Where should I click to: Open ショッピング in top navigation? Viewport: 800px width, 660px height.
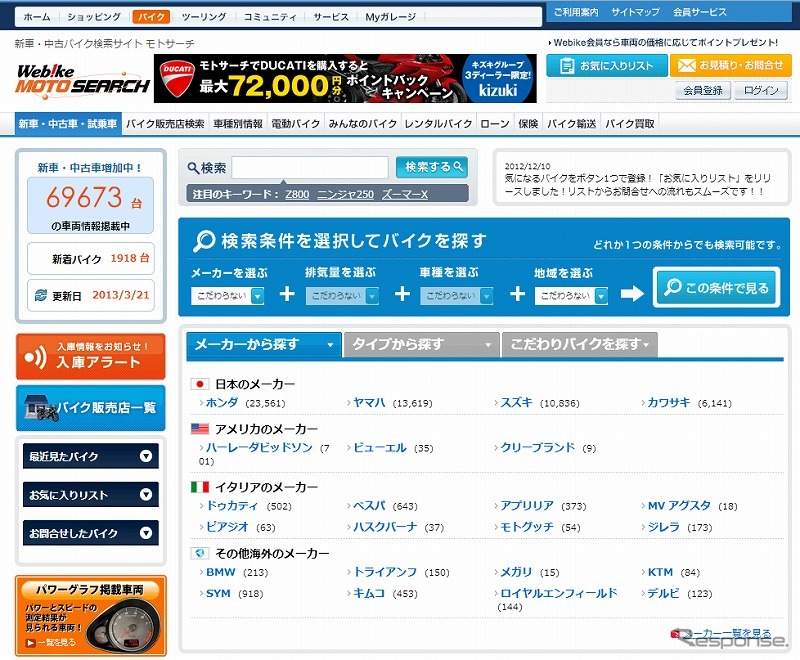tap(94, 17)
